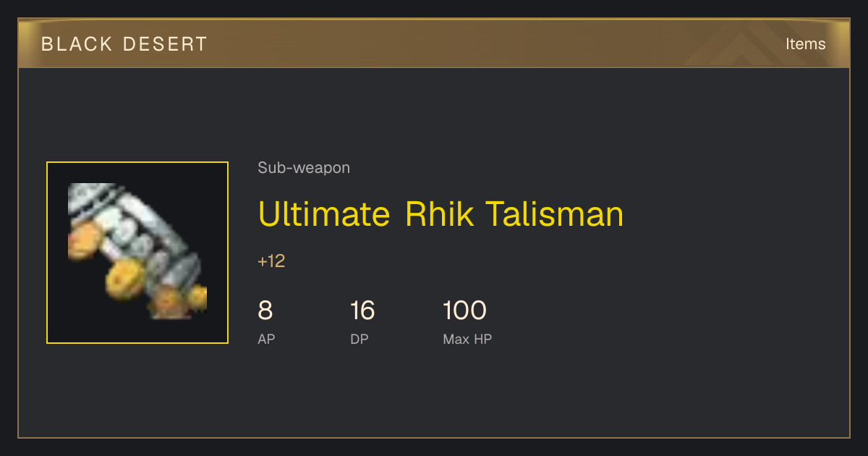Viewport: 868px width, 456px height.
Task: Click the Max HP stat label
Action: click(467, 339)
